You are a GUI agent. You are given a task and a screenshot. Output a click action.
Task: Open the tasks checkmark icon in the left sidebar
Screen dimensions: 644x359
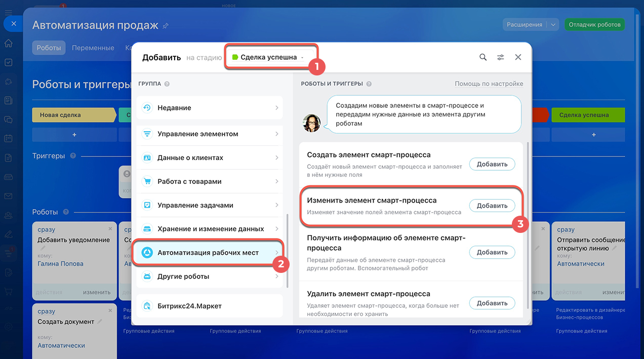pos(8,62)
